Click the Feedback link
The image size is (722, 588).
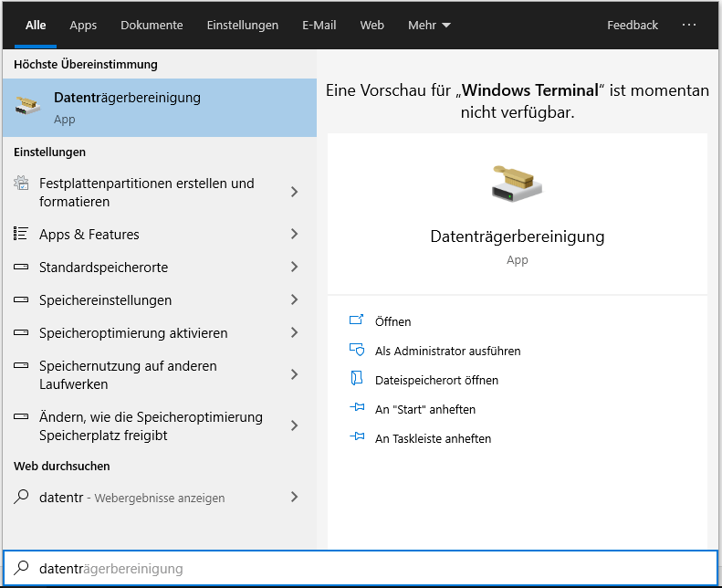[x=633, y=25]
